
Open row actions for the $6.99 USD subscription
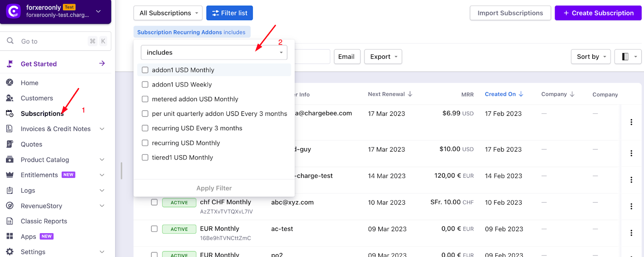(631, 122)
